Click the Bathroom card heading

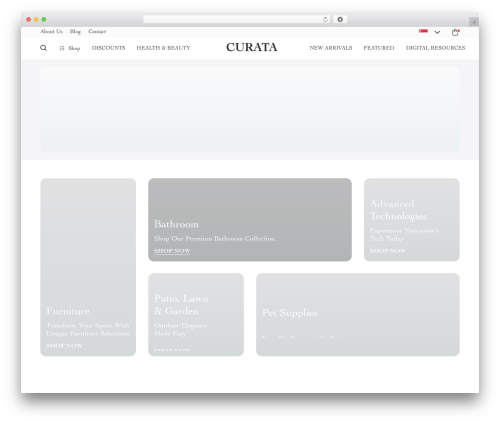176,224
